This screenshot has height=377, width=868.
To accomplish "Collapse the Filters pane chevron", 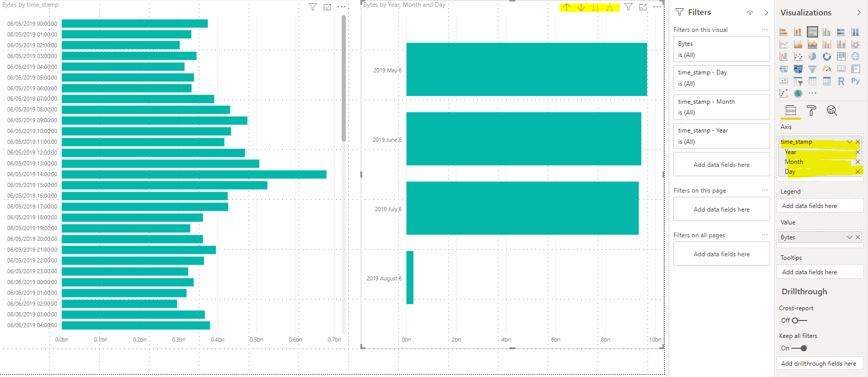I will point(766,12).
